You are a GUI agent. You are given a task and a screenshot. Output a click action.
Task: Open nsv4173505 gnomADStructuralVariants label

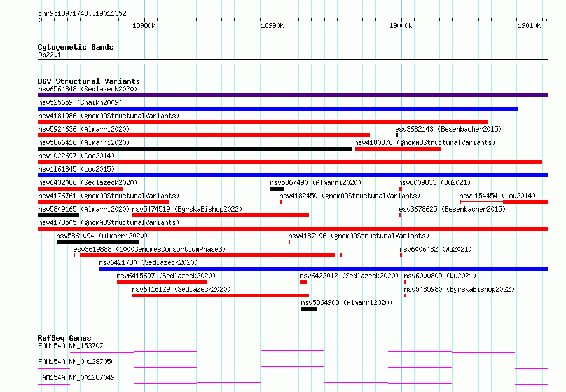[109, 222]
